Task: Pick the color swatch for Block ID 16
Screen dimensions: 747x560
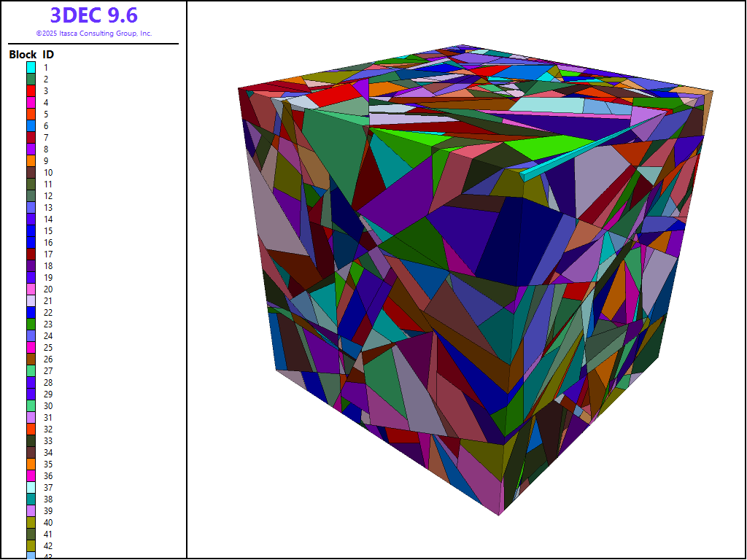Action: click(31, 242)
